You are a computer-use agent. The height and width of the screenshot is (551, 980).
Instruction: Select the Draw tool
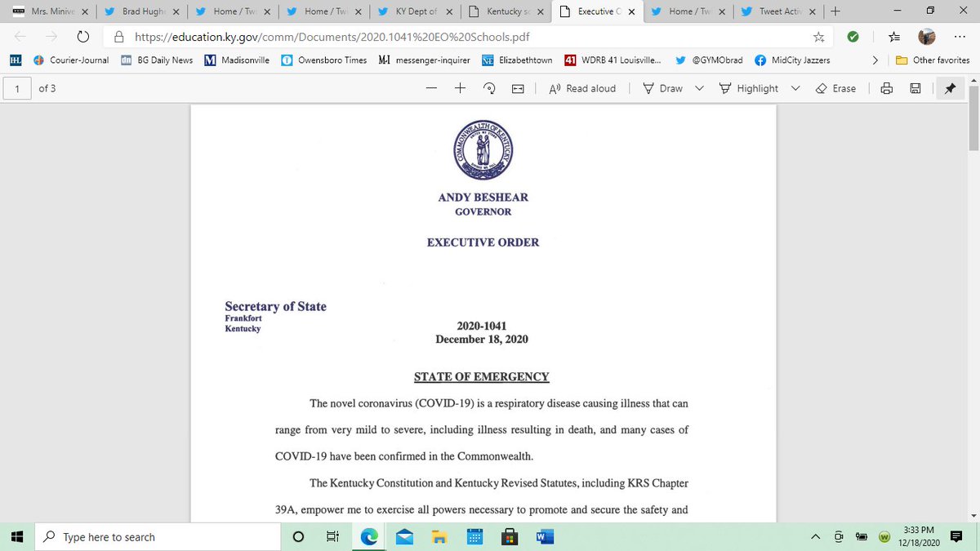coord(663,88)
